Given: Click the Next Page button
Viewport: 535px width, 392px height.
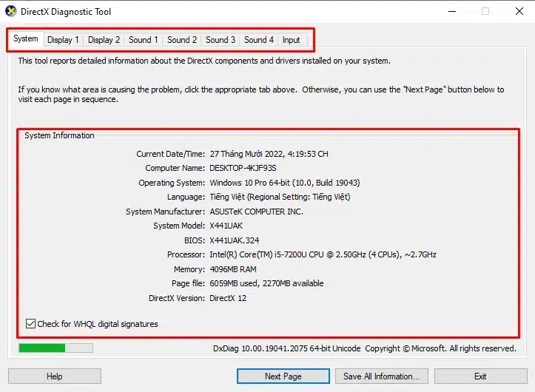Looking at the screenshot, I should tap(283, 376).
